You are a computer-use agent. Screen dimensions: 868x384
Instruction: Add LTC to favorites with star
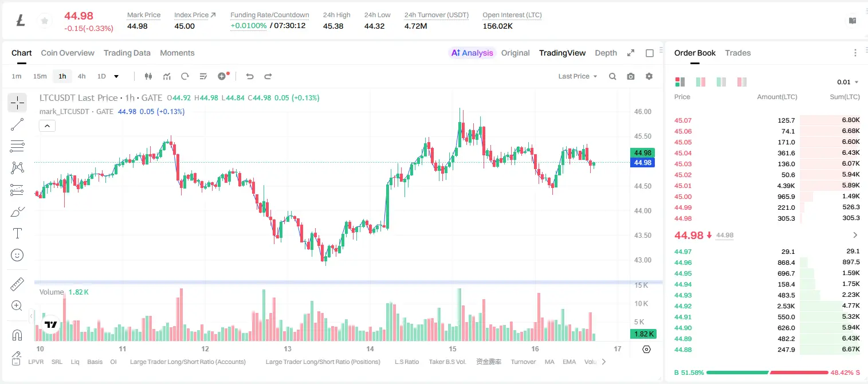click(x=44, y=21)
